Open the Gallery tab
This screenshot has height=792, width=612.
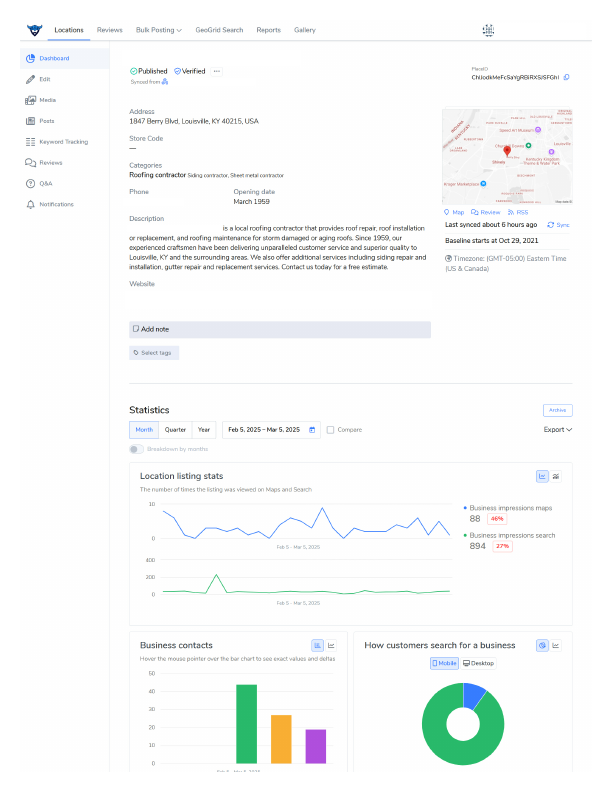click(305, 30)
